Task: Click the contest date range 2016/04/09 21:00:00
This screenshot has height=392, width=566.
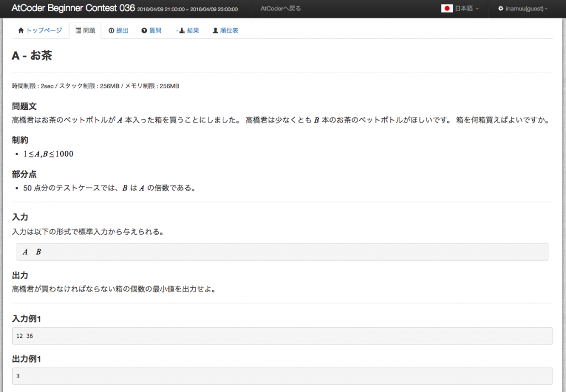Action: pyautogui.click(x=187, y=9)
